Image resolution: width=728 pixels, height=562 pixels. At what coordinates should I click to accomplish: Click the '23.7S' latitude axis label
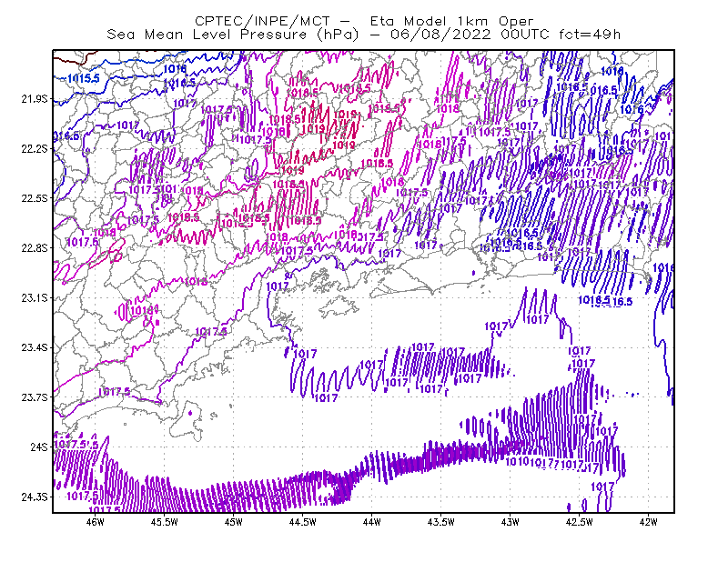[x=35, y=397]
